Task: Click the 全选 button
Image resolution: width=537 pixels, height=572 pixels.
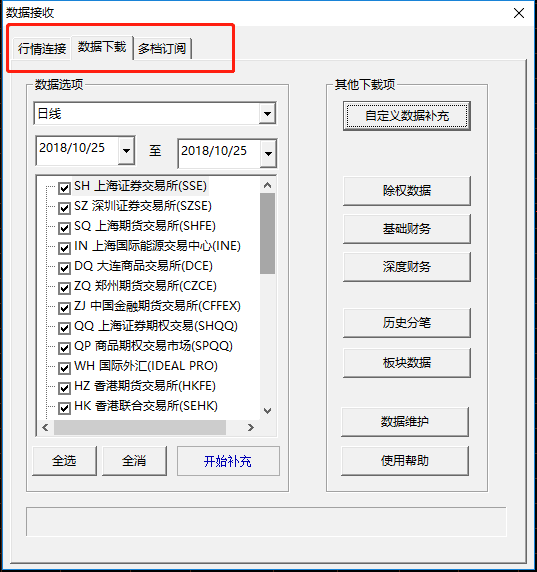Action: tap(64, 461)
